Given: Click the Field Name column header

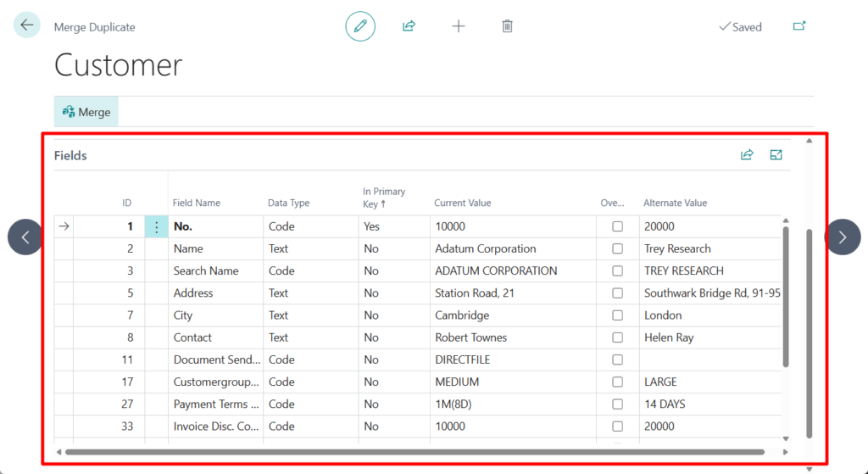Looking at the screenshot, I should pos(197,204).
